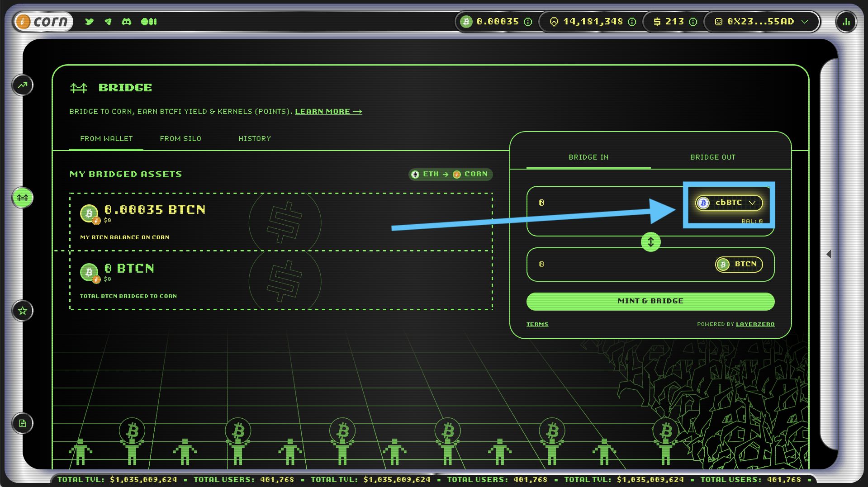Open the Medium icon link
Viewport: 868px width, 487px height.
coord(149,21)
